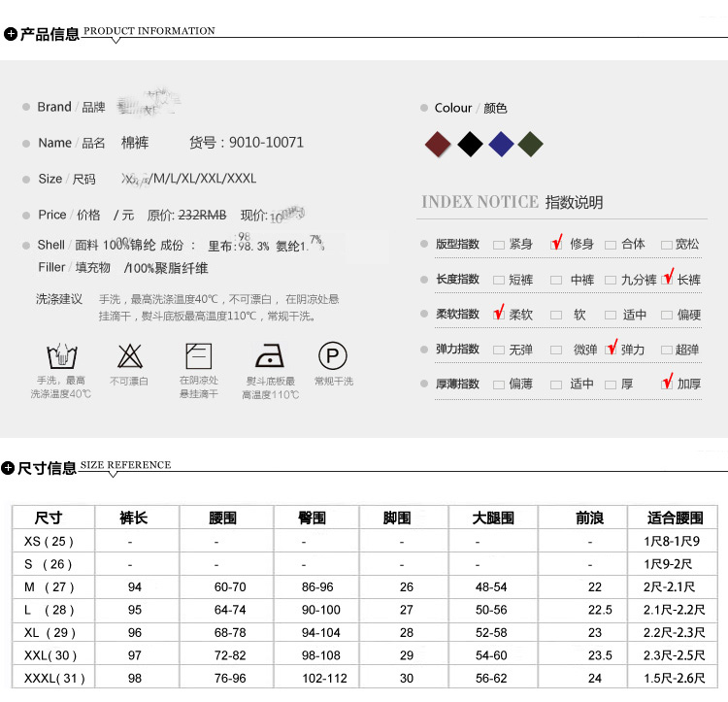Check the 中裤 length checkbox
The width and height of the screenshot is (728, 702).
[556, 280]
